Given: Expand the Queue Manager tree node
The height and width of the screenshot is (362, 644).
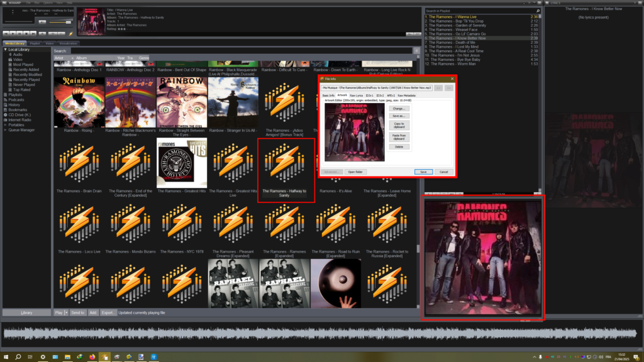Looking at the screenshot, I should click(5, 130).
